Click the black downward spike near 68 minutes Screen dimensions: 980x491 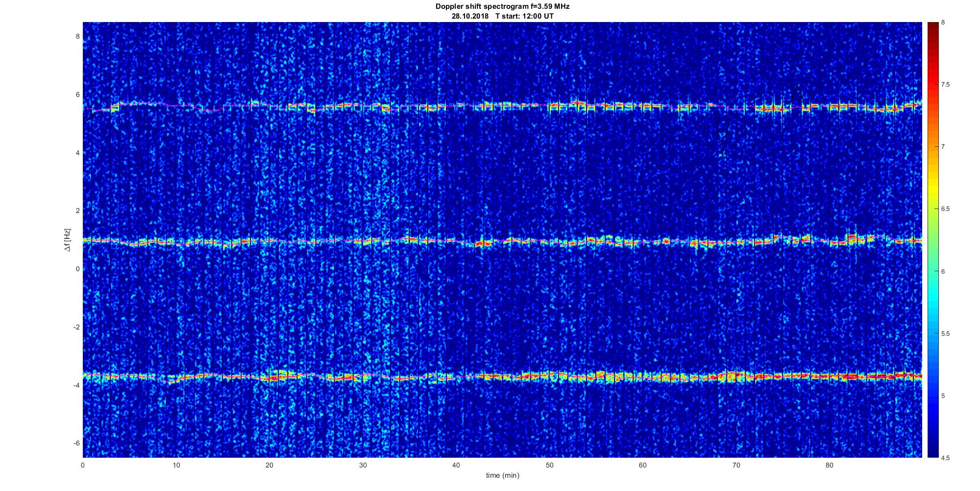tap(722, 131)
